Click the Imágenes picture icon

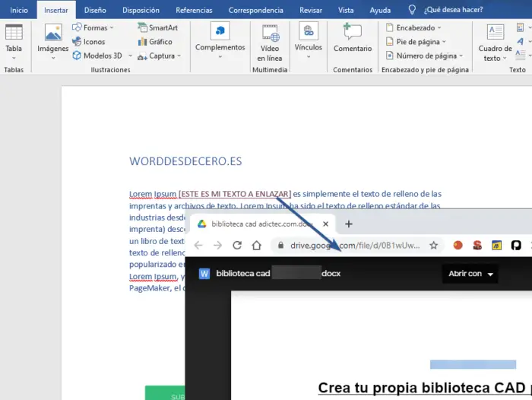click(x=53, y=33)
